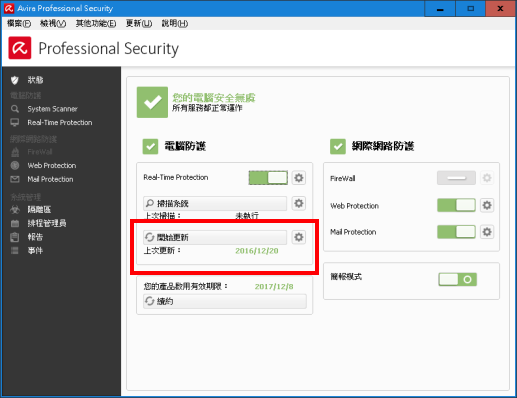This screenshot has width=517, height=398.
Task: Open 排程管理員 in the sidebar
Action: coord(47,223)
